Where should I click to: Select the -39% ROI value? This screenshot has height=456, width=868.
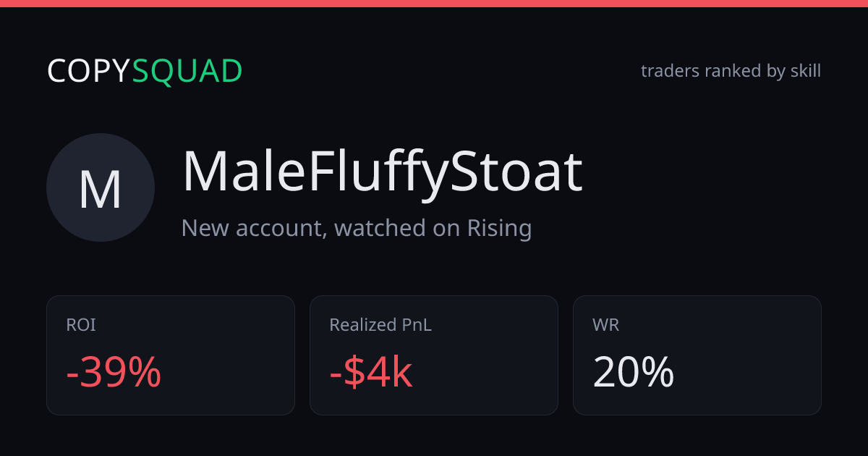point(114,373)
